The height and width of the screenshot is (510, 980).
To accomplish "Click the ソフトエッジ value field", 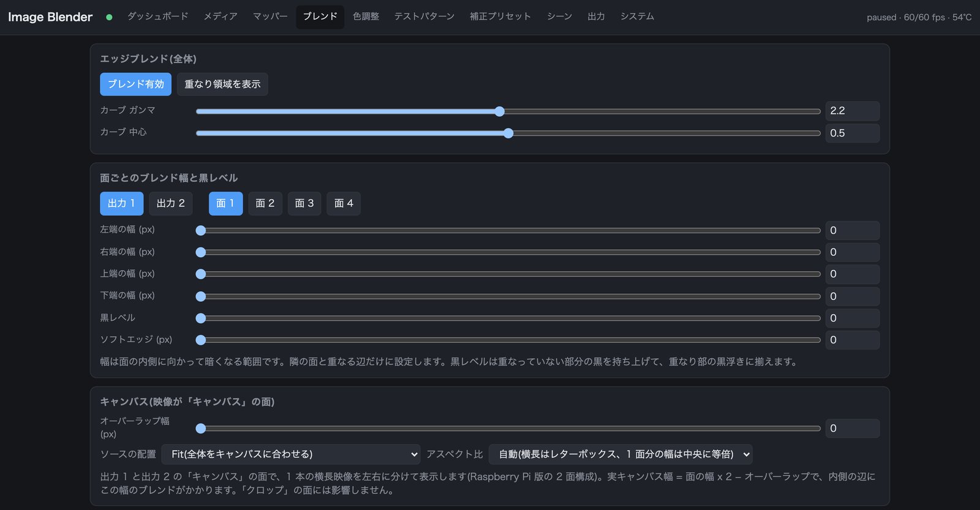I will tap(852, 340).
